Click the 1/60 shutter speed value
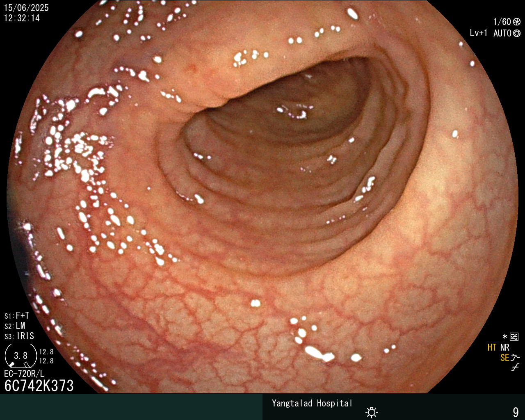 click(x=502, y=22)
